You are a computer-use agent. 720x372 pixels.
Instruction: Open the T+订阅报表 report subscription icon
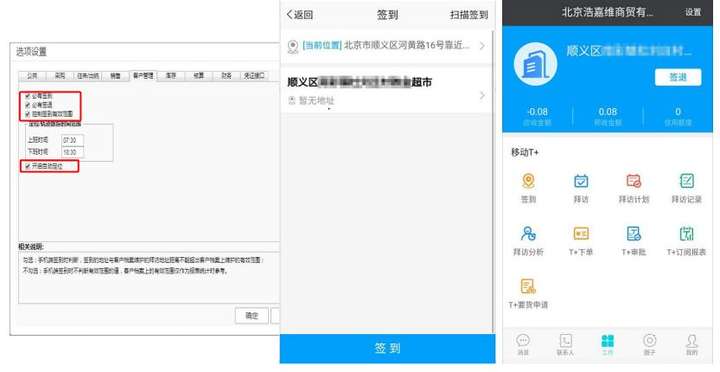click(686, 234)
